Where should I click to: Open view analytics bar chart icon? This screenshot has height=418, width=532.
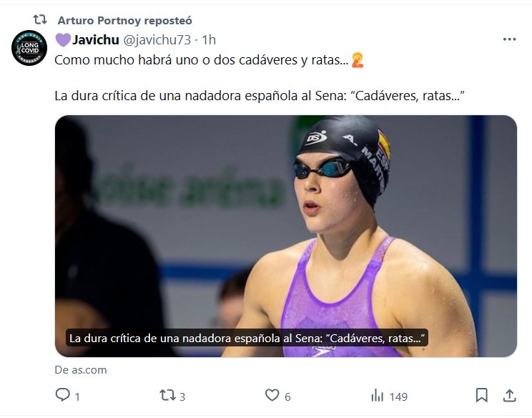pos(378,395)
